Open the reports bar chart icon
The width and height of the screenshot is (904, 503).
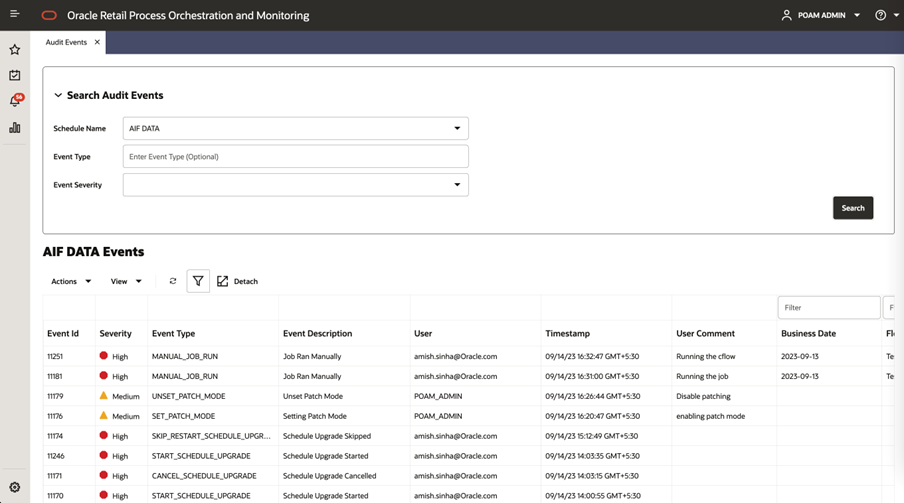15,127
